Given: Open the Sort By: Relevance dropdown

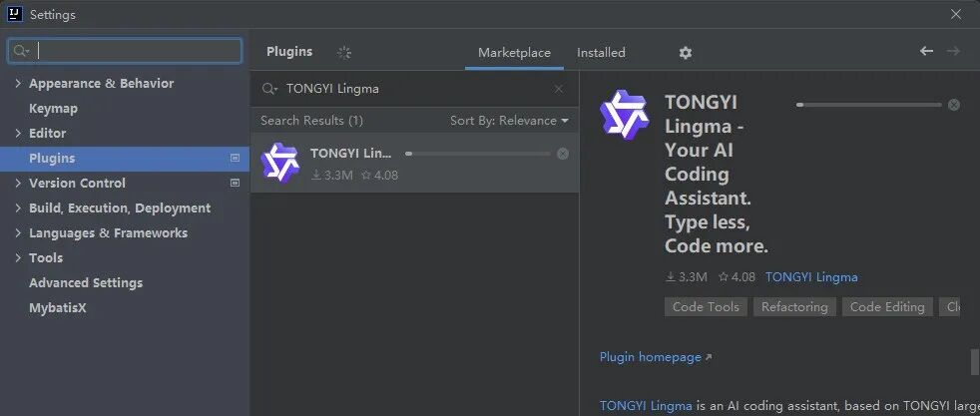Looking at the screenshot, I should pyautogui.click(x=509, y=121).
